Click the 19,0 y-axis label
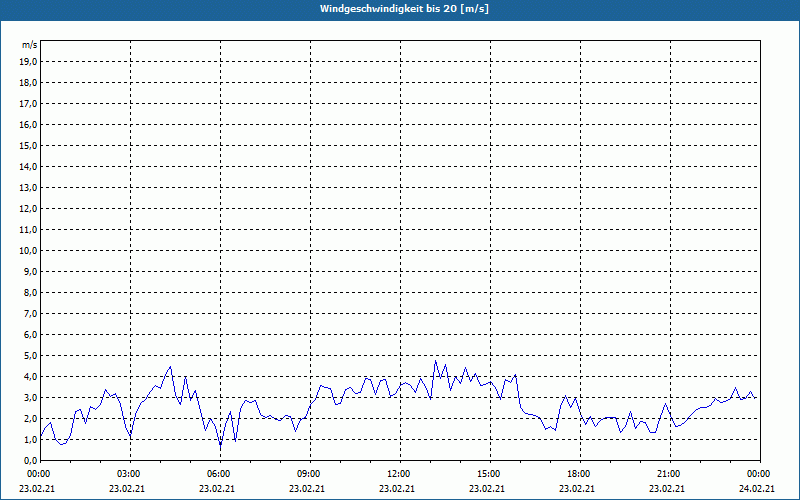Screen dimensions: 800x500 coord(28,62)
